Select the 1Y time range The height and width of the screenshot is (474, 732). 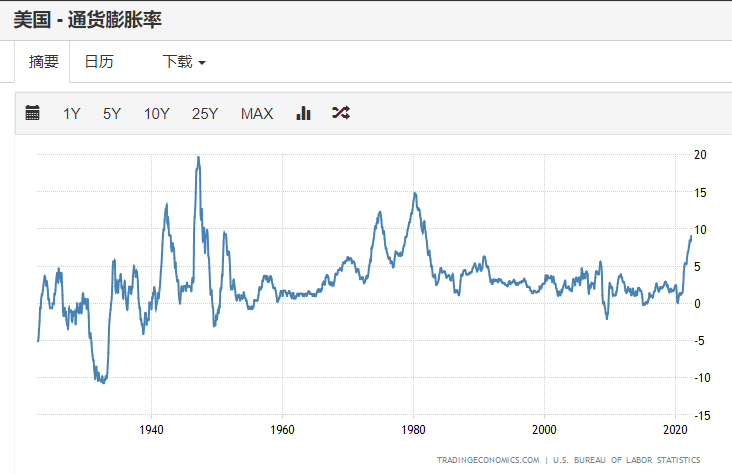click(x=71, y=113)
